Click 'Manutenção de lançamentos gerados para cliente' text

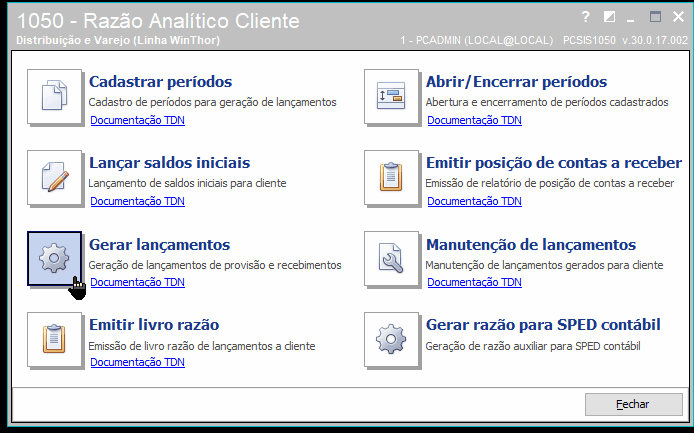coord(544,265)
